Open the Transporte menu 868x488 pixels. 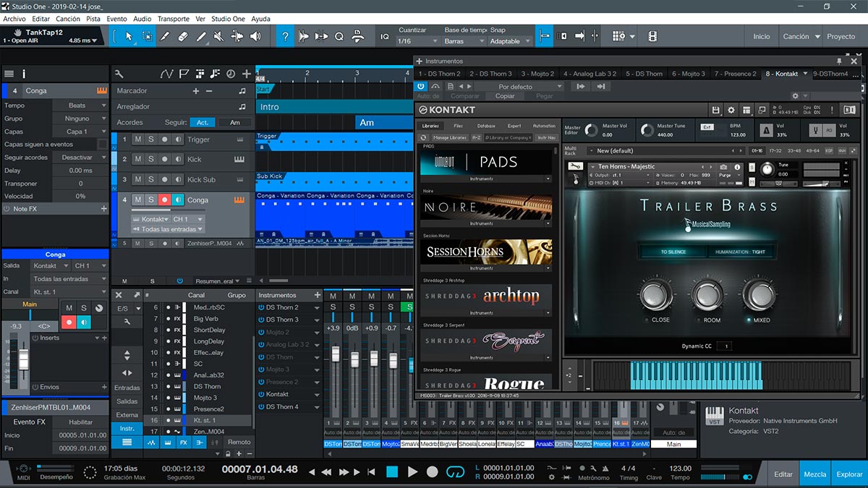tap(174, 19)
